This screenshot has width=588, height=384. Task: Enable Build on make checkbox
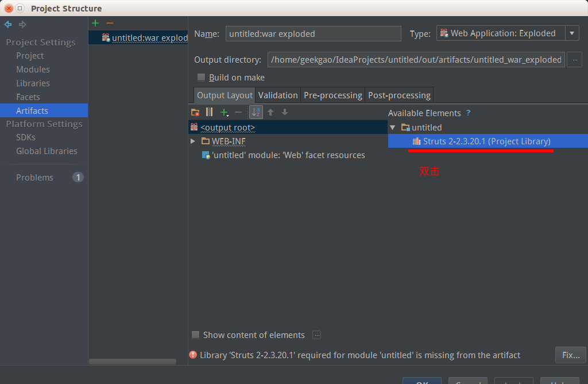tap(202, 78)
